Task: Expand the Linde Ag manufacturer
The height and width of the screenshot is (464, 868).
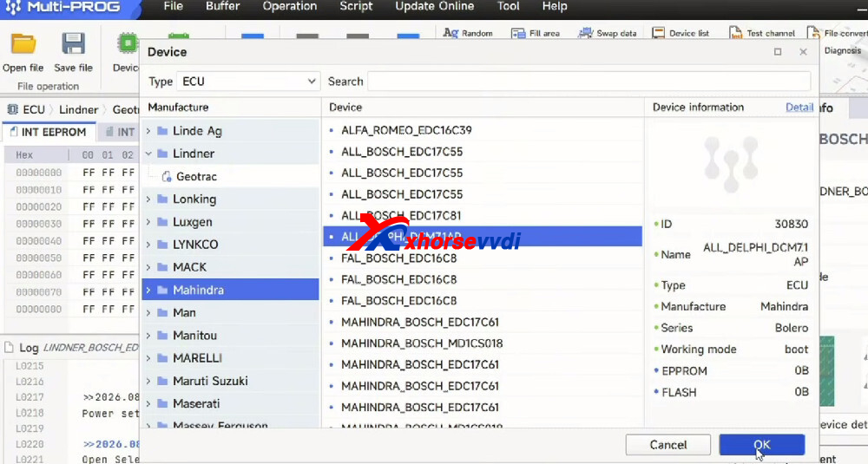Action: tap(148, 131)
